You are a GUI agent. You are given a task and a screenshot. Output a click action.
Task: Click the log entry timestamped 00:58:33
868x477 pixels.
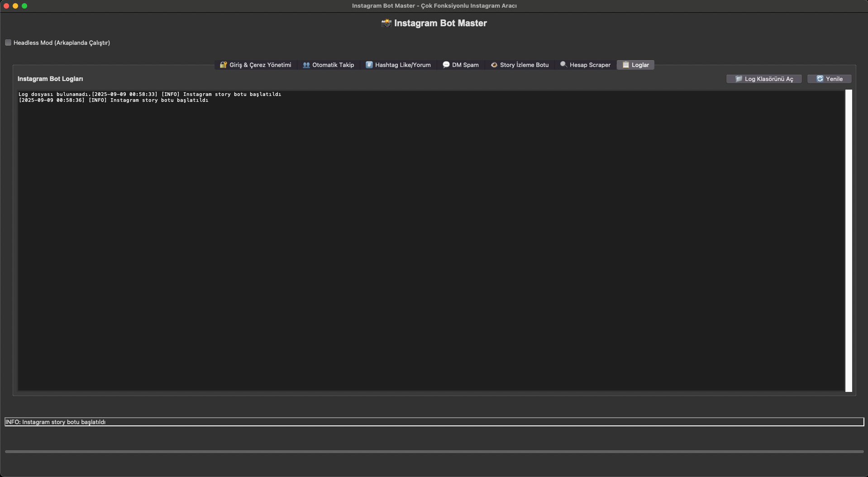pyautogui.click(x=186, y=95)
